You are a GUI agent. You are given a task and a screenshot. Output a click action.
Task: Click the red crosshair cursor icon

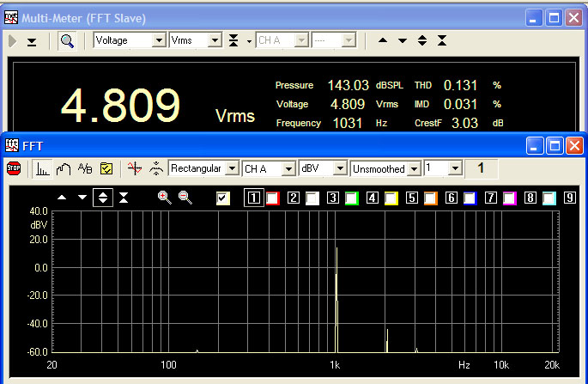tap(133, 169)
